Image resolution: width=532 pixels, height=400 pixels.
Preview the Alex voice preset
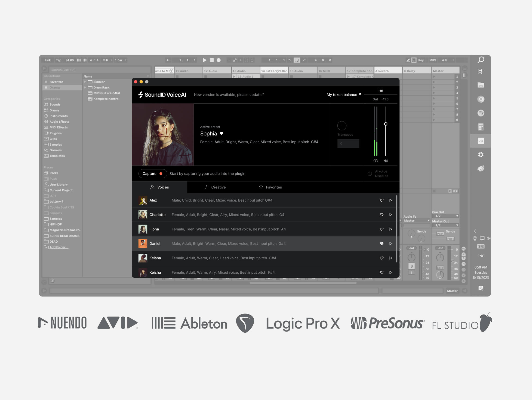click(x=391, y=200)
